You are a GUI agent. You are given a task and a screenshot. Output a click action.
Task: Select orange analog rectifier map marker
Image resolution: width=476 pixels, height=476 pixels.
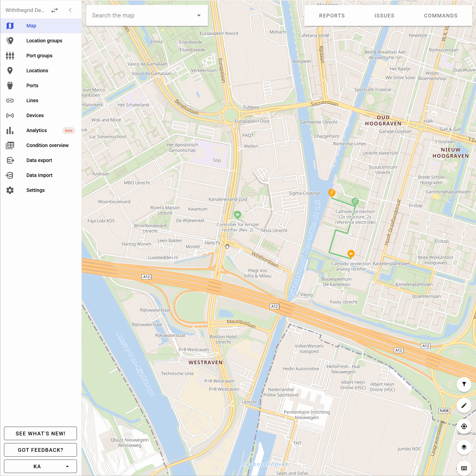(x=351, y=254)
